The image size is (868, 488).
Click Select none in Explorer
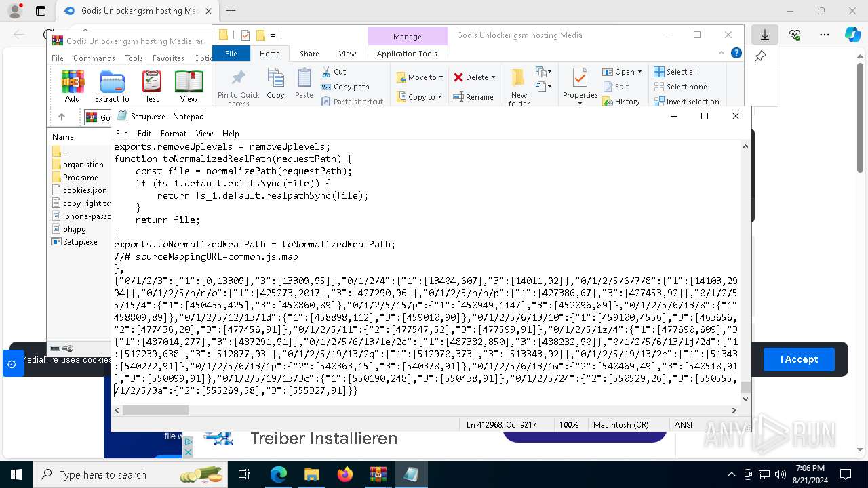coord(680,87)
